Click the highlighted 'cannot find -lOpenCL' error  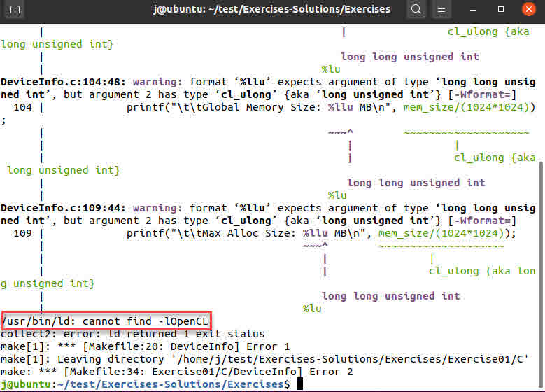point(106,321)
